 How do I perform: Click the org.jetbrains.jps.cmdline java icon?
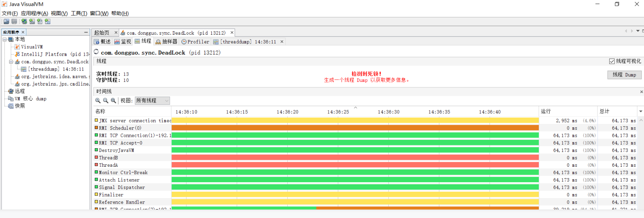[17, 84]
